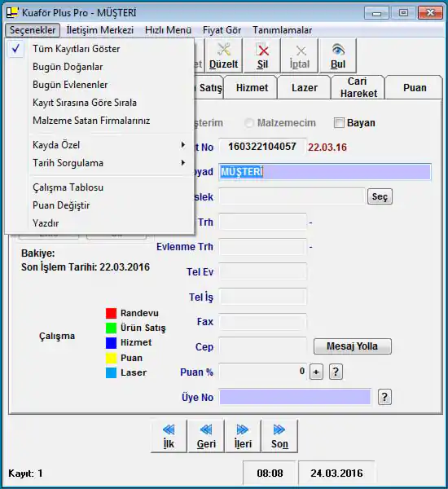Switch to the Cari Hareket tab

point(358,87)
